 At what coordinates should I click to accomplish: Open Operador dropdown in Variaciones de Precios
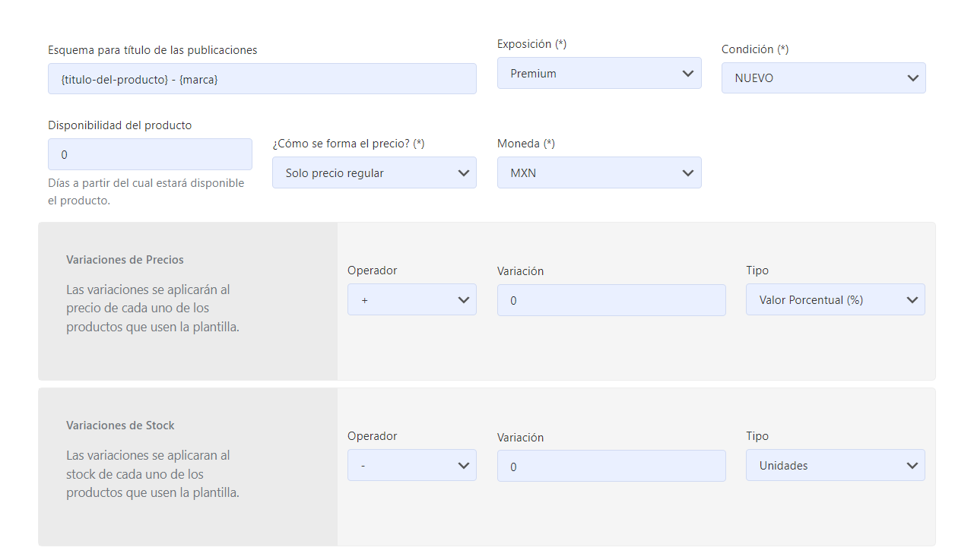coord(411,300)
